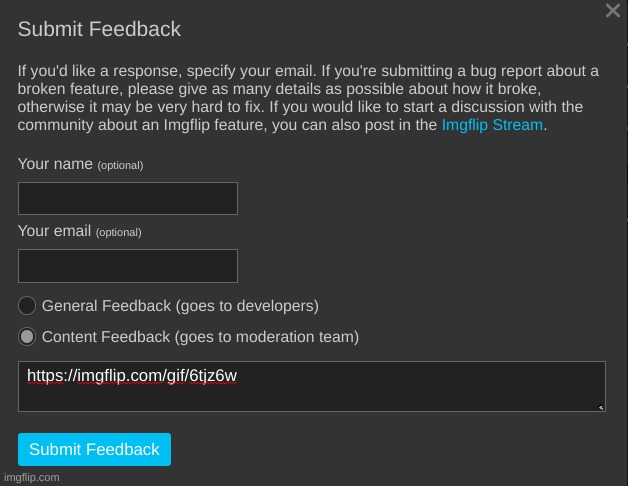Click the 'Your email' field label

click(54, 231)
